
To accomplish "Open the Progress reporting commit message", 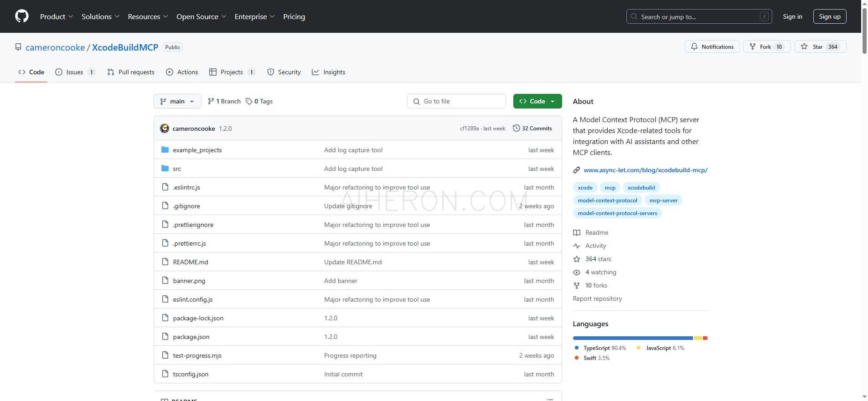I will (350, 355).
